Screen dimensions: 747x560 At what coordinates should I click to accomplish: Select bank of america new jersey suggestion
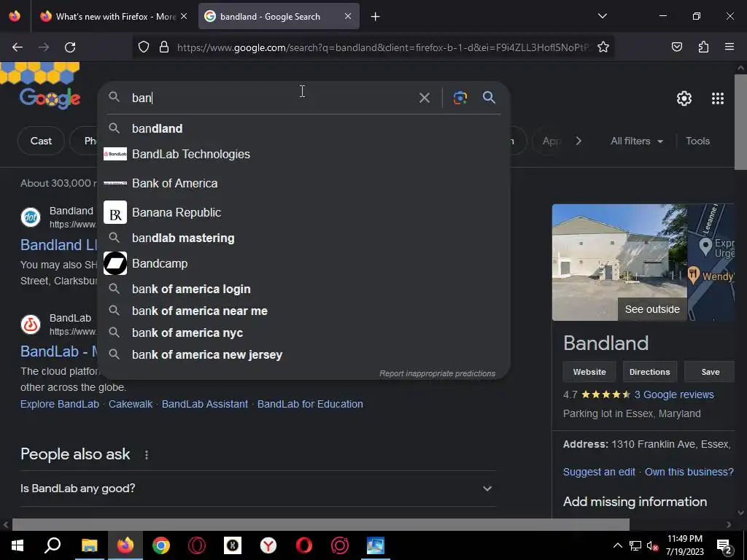tap(304, 355)
